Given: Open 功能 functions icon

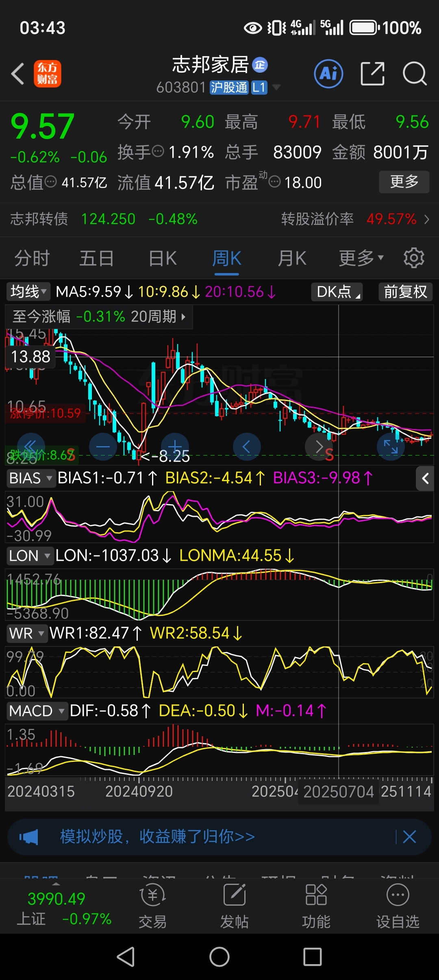Looking at the screenshot, I should pyautogui.click(x=316, y=906).
